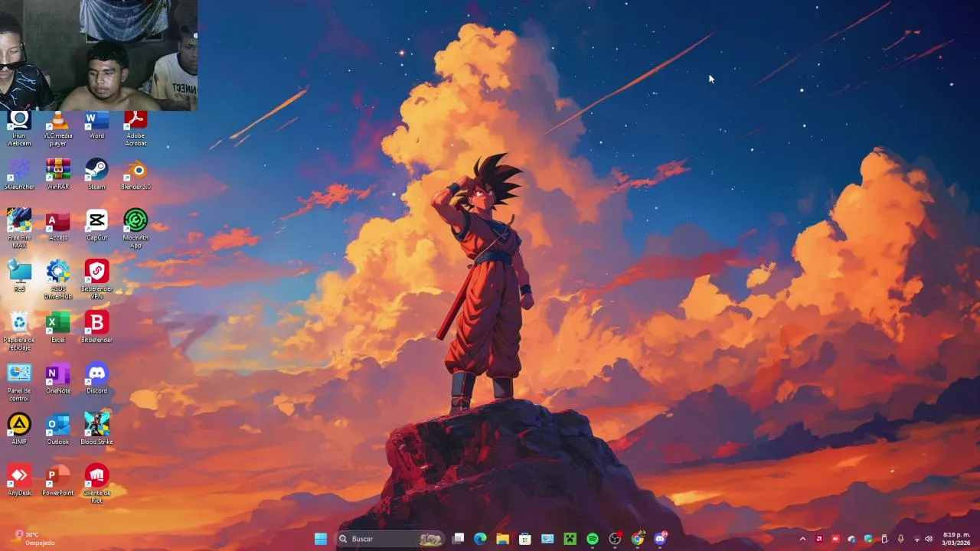980x551 pixels.
Task: Select the Cliente de Riot icon
Action: point(96,484)
